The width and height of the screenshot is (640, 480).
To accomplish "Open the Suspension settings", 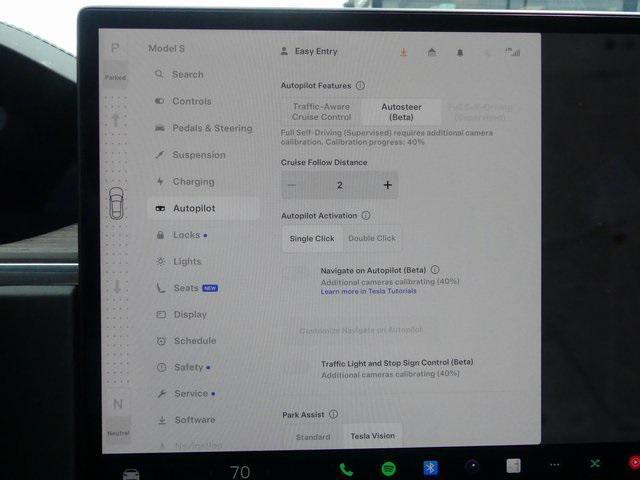I will [x=190, y=155].
